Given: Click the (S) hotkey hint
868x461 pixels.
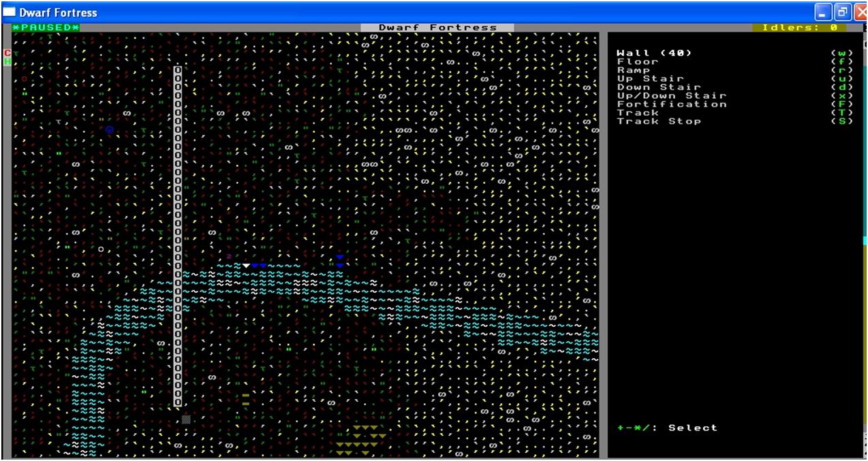Looking at the screenshot, I should click(841, 121).
